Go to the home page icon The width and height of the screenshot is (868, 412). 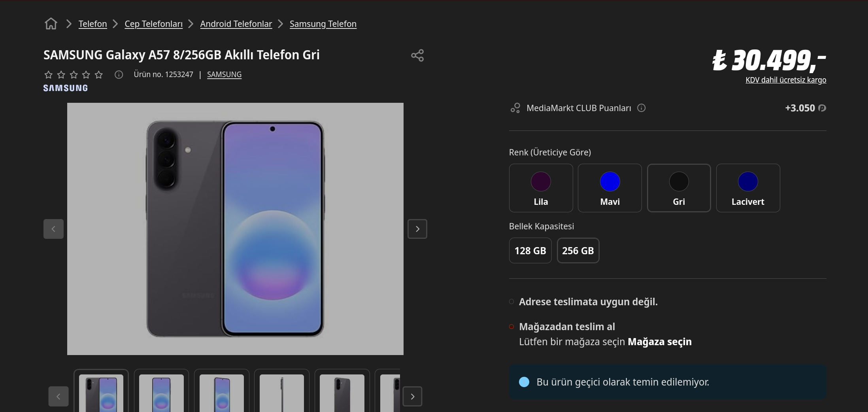(x=51, y=24)
